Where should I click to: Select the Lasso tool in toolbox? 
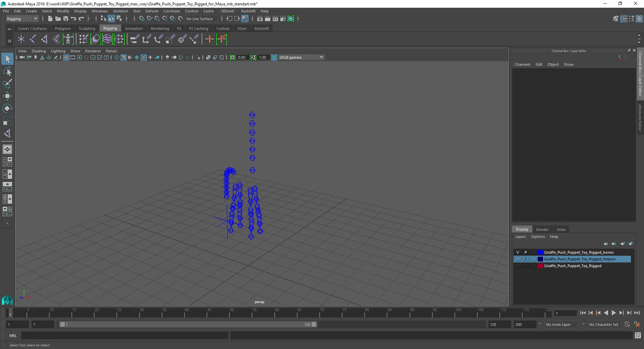pyautogui.click(x=7, y=71)
